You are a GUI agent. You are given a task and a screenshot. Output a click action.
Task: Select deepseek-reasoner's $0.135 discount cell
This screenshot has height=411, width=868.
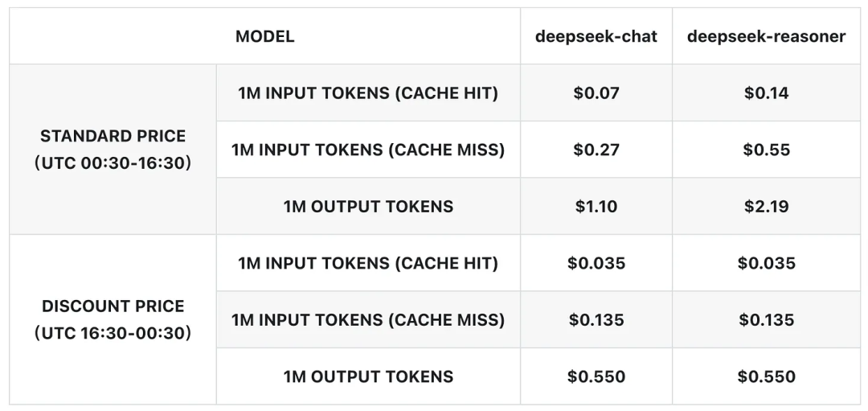pyautogui.click(x=766, y=319)
